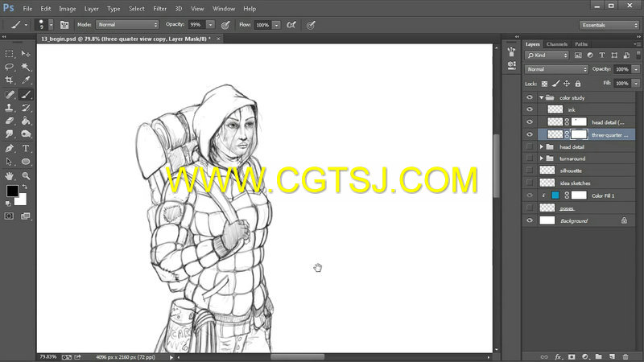
Task: Enable airbrush mode
Action: pos(291,25)
